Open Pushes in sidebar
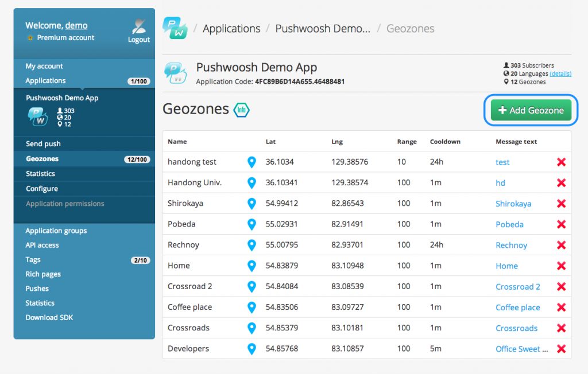588x374 pixels. (x=37, y=289)
